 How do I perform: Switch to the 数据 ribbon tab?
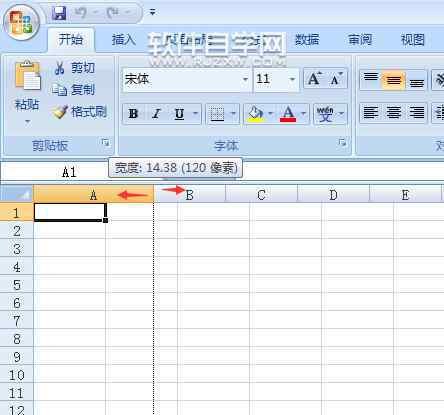point(307,40)
